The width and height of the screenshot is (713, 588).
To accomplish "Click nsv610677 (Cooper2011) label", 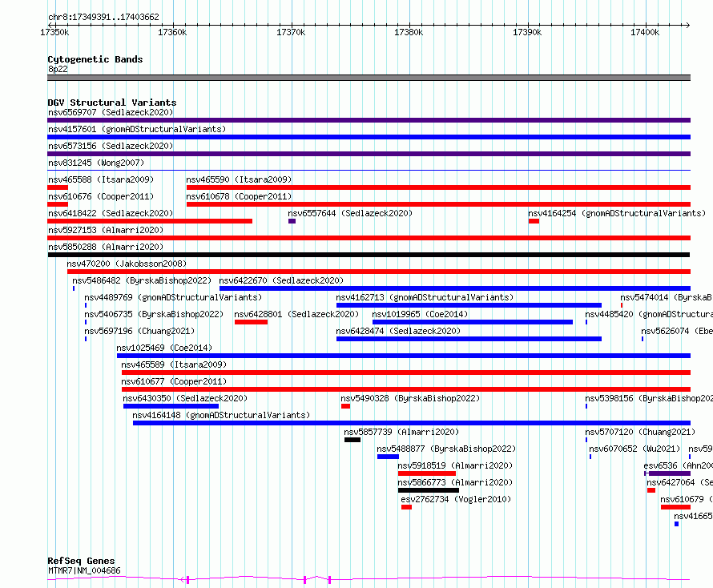I will (x=174, y=381).
